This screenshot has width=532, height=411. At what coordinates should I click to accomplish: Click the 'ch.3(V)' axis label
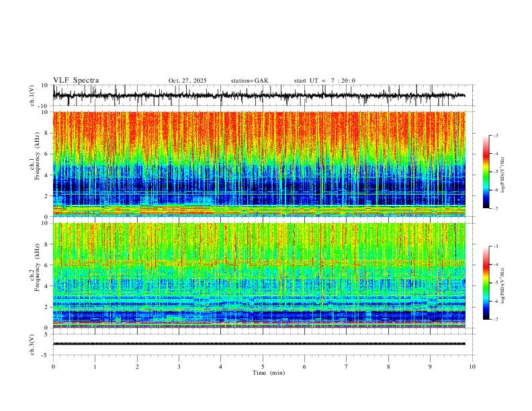[x=32, y=345]
